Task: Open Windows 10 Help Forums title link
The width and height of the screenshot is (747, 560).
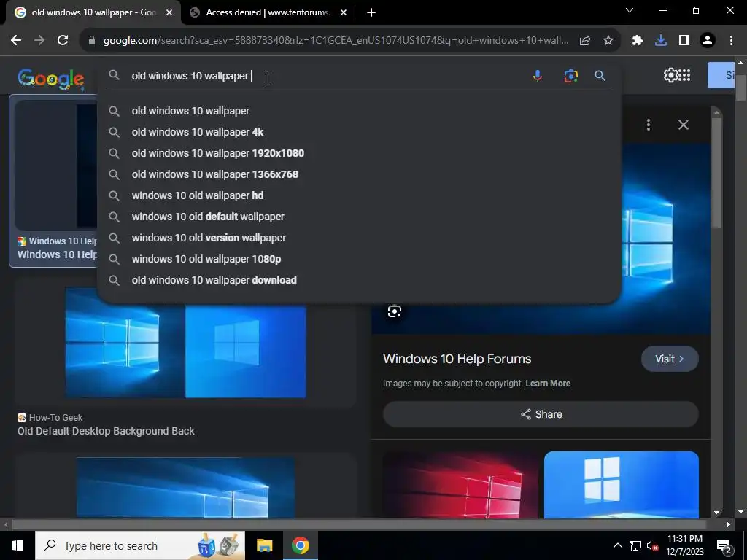Action: [457, 359]
